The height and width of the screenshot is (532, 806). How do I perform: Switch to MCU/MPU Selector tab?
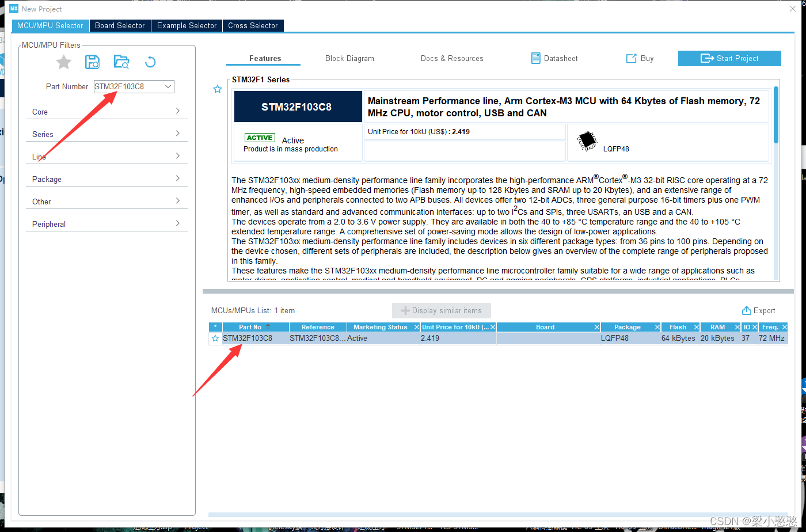click(x=50, y=25)
